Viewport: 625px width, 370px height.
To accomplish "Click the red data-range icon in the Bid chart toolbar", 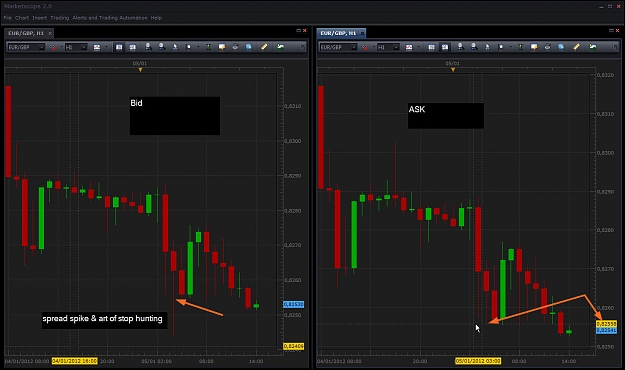I will [x=53, y=47].
